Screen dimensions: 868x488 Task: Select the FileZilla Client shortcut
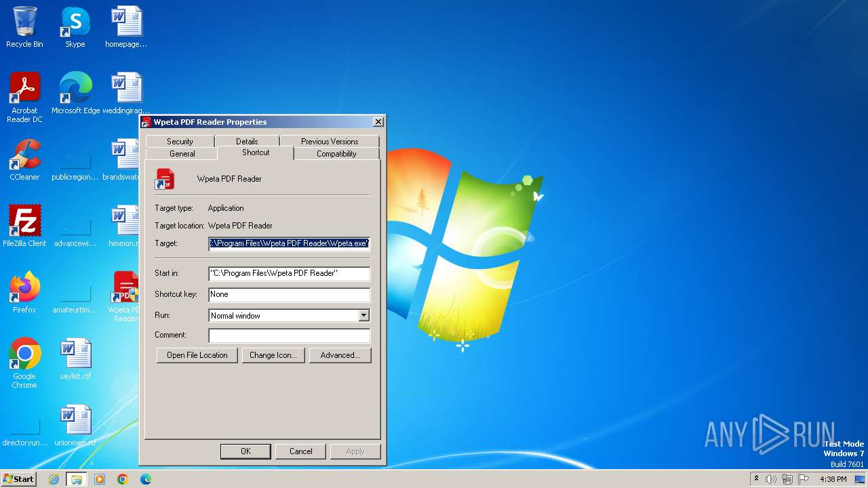(x=24, y=226)
